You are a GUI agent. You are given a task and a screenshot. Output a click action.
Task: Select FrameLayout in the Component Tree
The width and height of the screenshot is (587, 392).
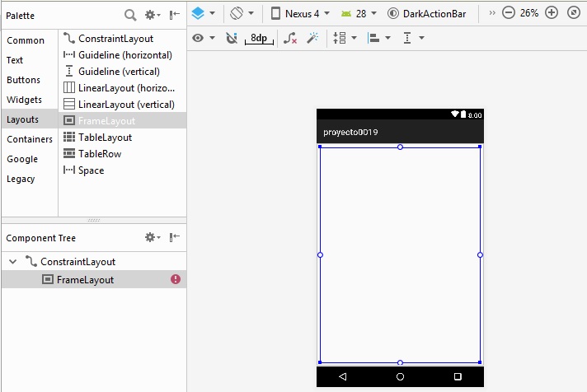(x=85, y=280)
